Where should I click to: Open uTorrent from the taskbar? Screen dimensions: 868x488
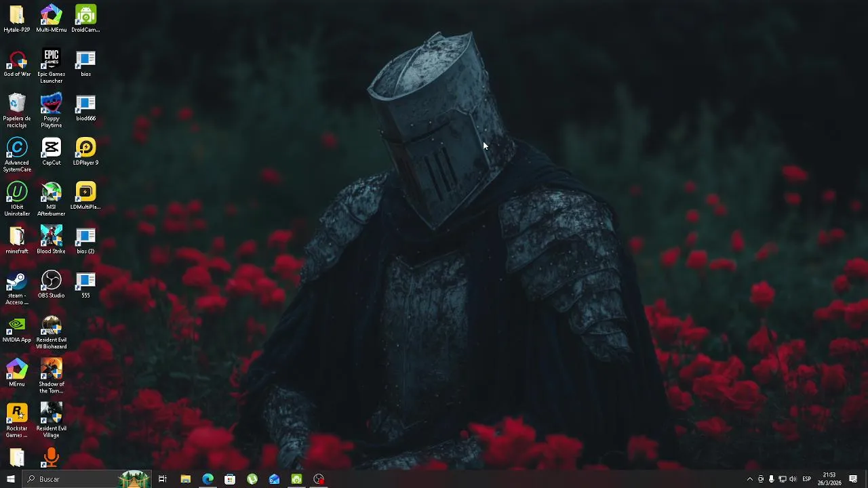pos(252,479)
